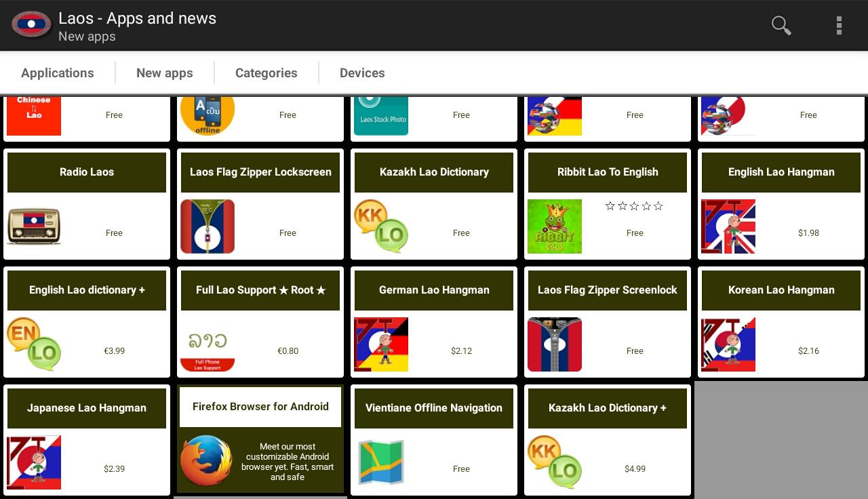Open the Categories tab
This screenshot has height=499, width=868.
click(267, 73)
